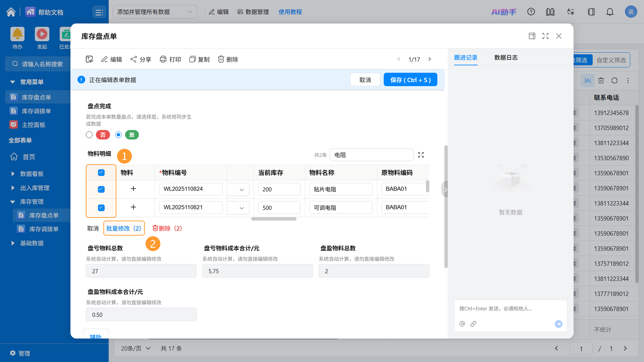
Task: Open the notification bell in top bar
Action: coord(610,12)
